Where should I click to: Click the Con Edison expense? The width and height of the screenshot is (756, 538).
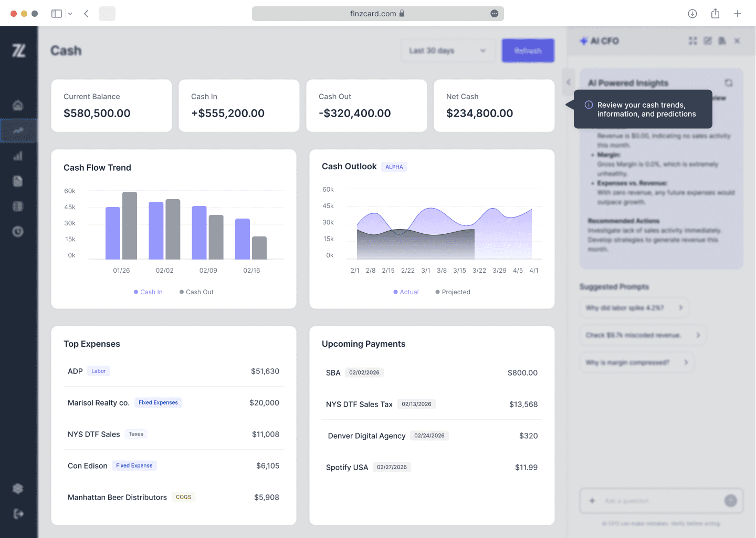tap(174, 465)
